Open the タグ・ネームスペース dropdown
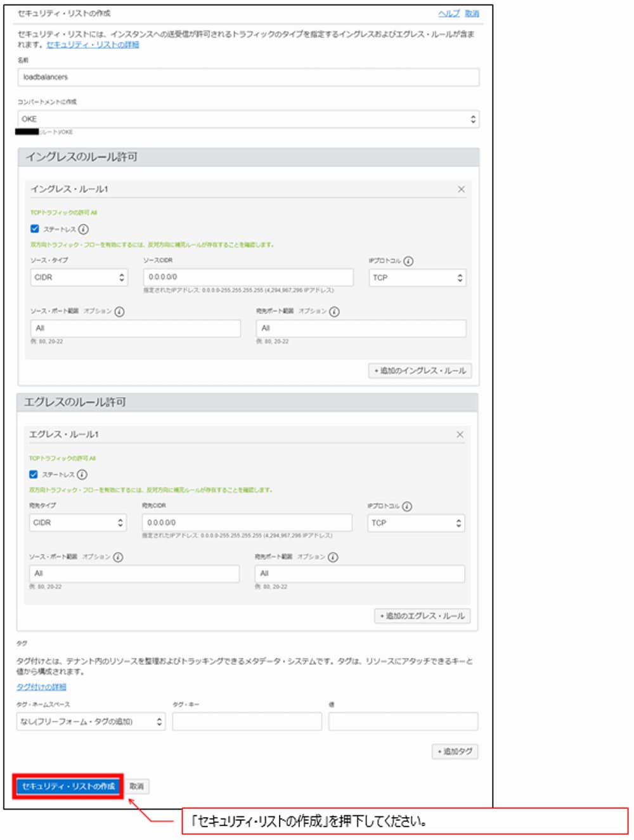This screenshot has width=634, height=840. pyautogui.click(x=90, y=721)
